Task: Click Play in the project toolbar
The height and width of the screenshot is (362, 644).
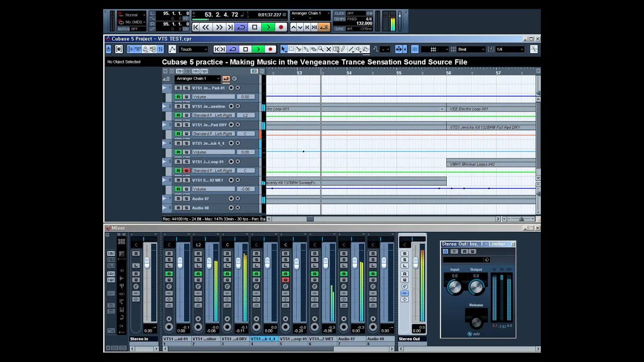Action: 258,49
